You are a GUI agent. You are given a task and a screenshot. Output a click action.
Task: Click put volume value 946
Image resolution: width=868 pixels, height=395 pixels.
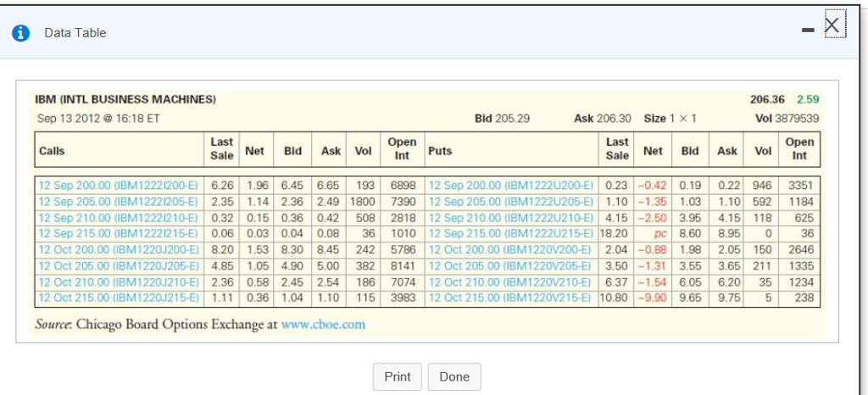(x=762, y=186)
